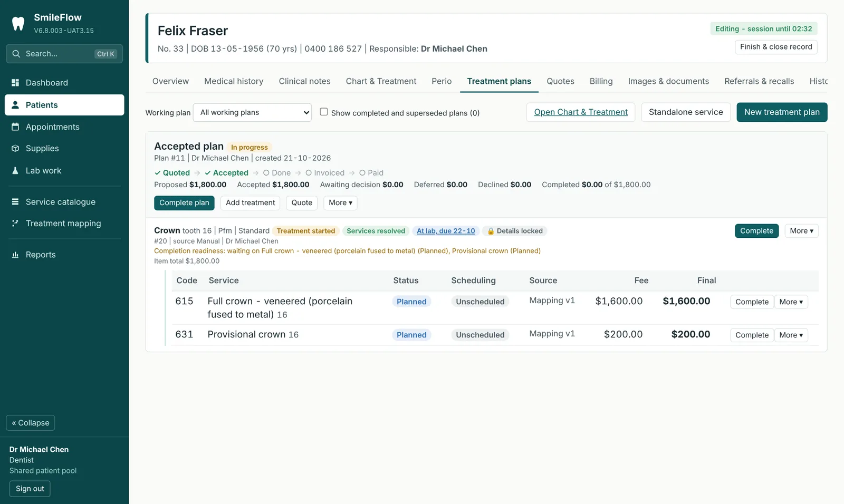
Task: Open Appointments in the sidebar
Action: [x=64, y=127]
